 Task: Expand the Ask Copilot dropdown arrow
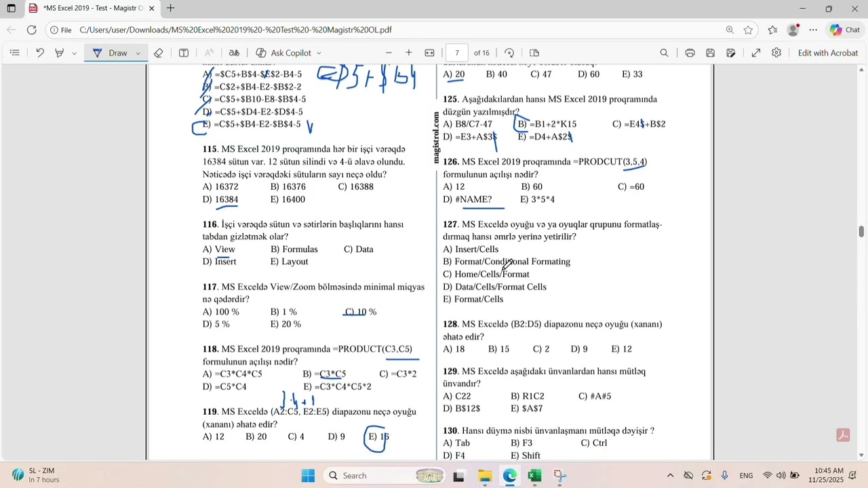[x=319, y=53]
